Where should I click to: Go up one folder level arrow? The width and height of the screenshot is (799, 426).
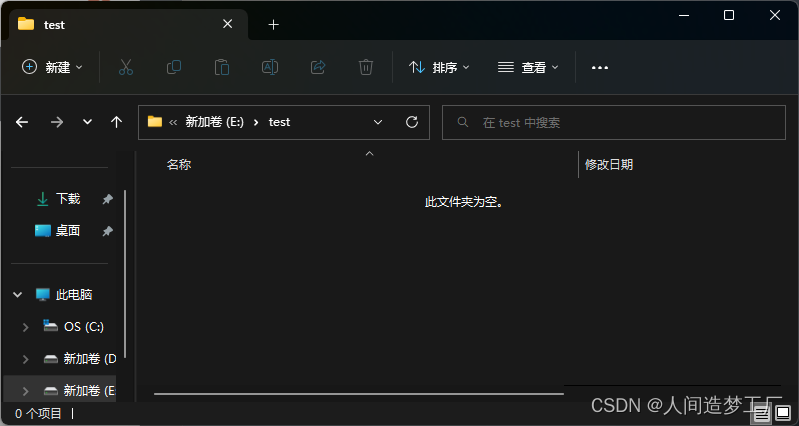pos(117,122)
